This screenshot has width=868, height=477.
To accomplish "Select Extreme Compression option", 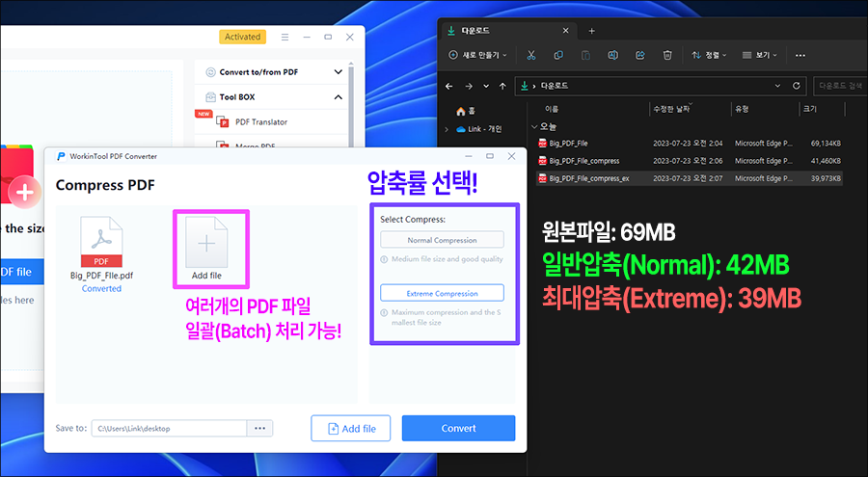I will click(x=442, y=293).
